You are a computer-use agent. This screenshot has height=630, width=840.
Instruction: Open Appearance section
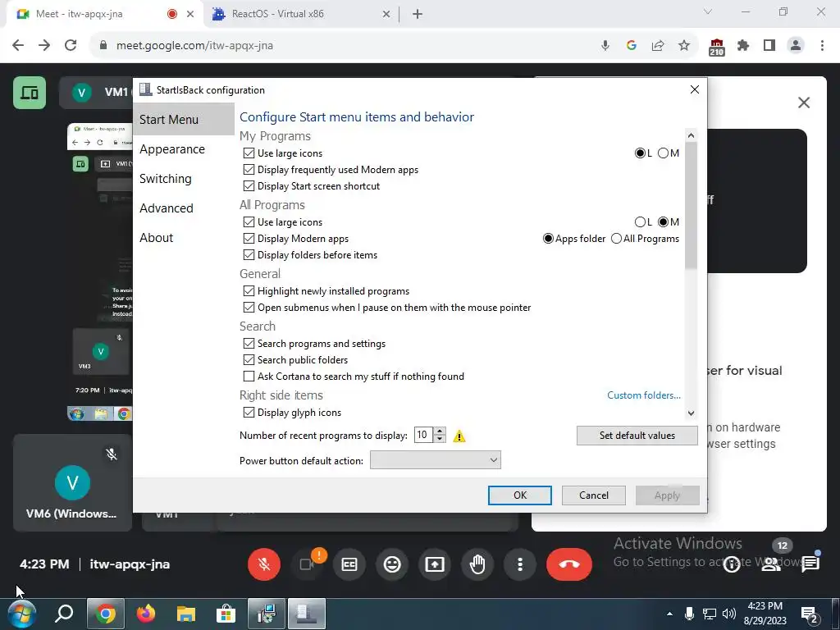[172, 149]
